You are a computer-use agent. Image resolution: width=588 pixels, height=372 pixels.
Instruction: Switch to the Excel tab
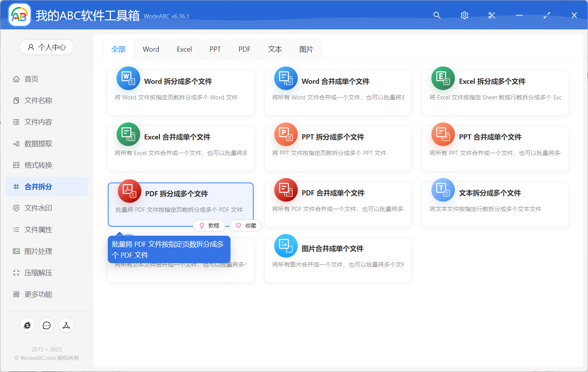pos(184,49)
